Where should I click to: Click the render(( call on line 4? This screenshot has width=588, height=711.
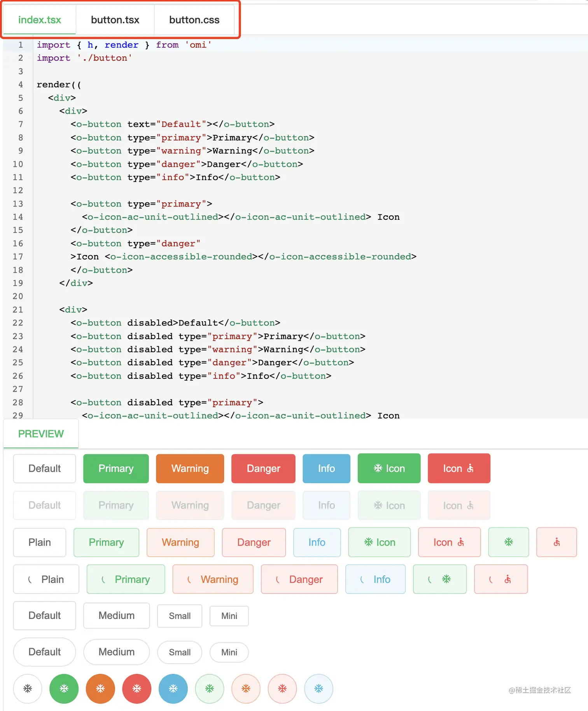click(x=59, y=84)
